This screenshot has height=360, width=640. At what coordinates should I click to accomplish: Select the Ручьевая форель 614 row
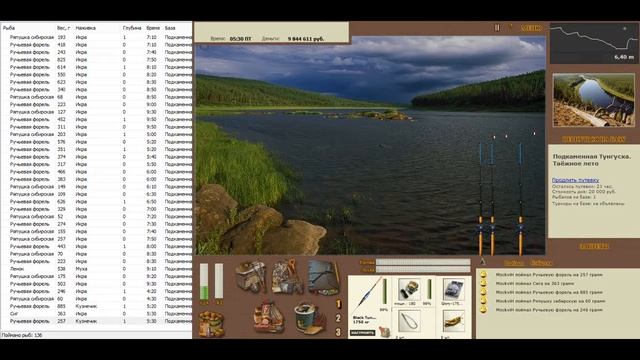pyautogui.click(x=96, y=67)
